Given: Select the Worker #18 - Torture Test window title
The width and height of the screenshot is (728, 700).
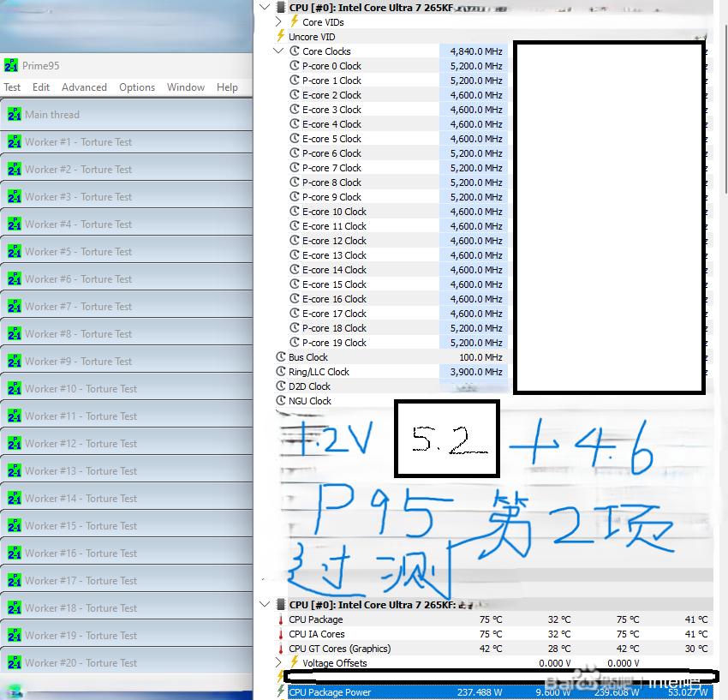Looking at the screenshot, I should coord(81,608).
